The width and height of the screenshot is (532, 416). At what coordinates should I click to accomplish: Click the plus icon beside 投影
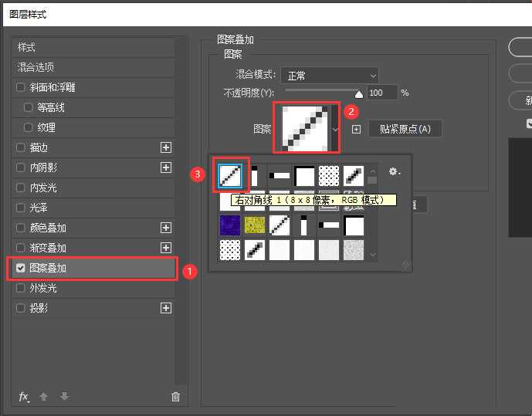165,308
